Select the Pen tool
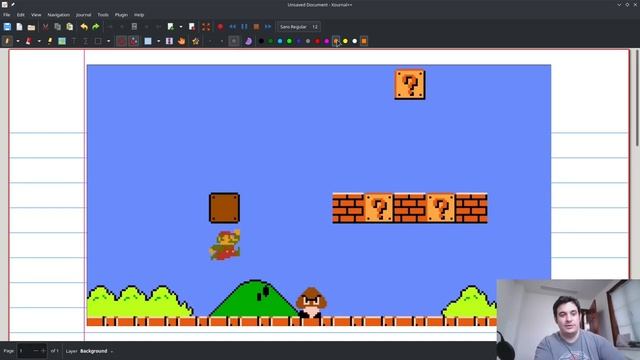Screen dimensions: 640x360 click(7, 41)
